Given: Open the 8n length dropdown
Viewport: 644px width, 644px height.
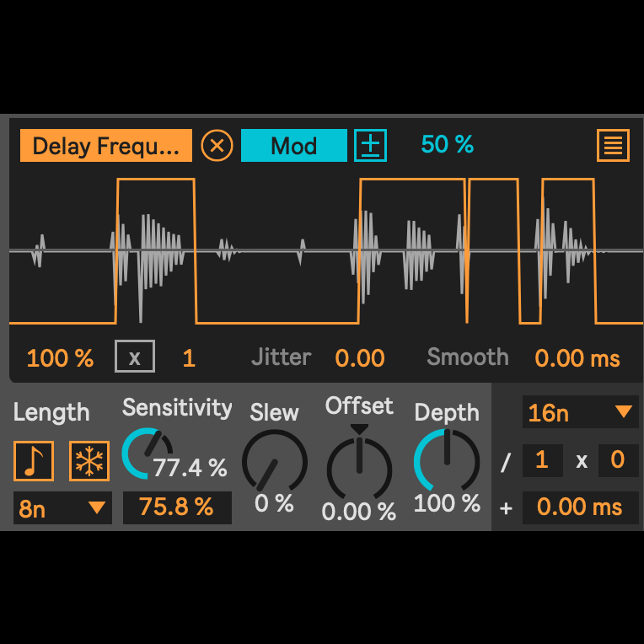Looking at the screenshot, I should pos(62,508).
